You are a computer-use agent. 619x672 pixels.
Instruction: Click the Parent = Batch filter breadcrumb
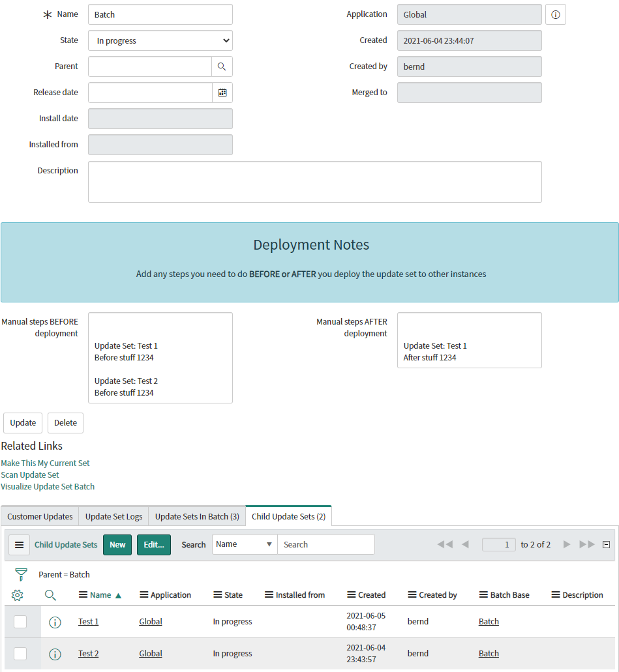tap(65, 575)
